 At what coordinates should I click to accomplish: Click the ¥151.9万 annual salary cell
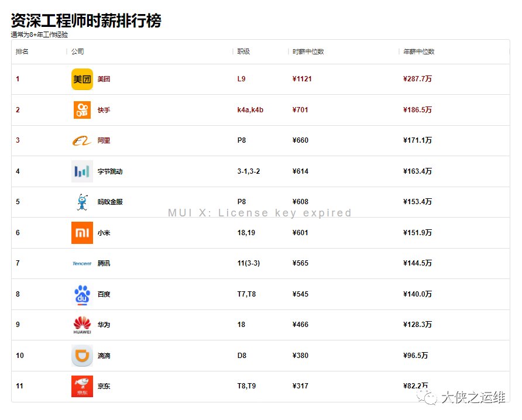(417, 233)
